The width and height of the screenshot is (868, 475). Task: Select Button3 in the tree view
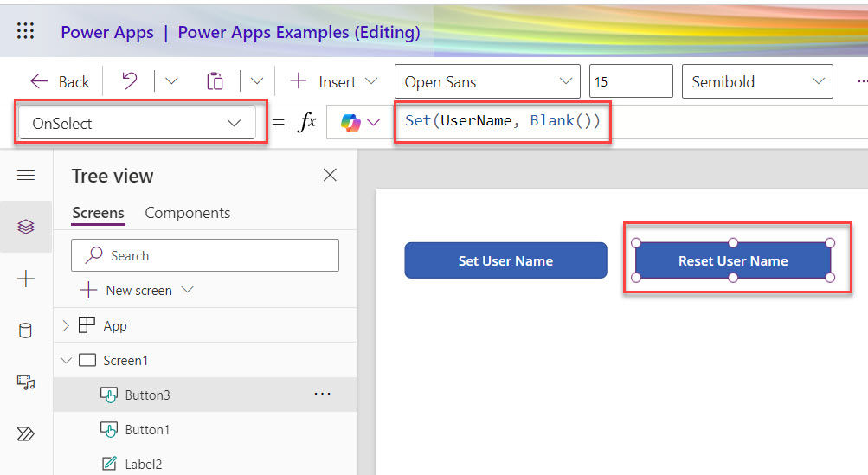click(x=205, y=395)
